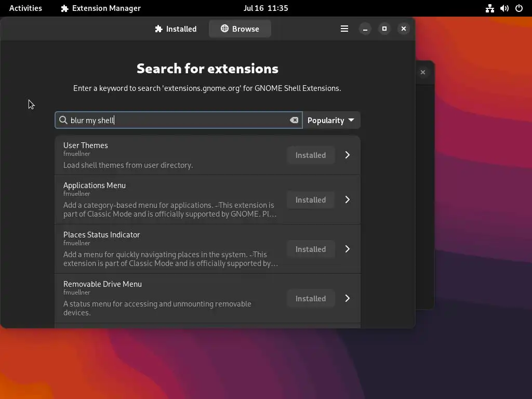This screenshot has height=399, width=532.
Task: Click the search magnifier icon
Action: coord(63,120)
